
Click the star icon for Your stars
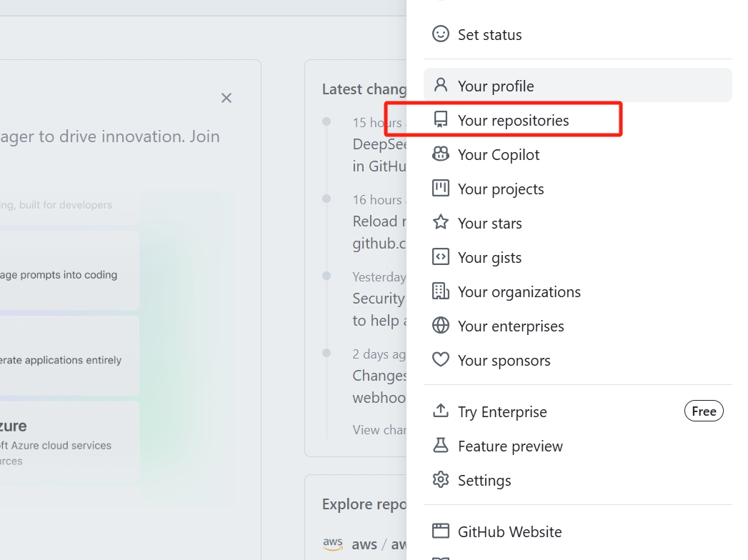coord(441,222)
